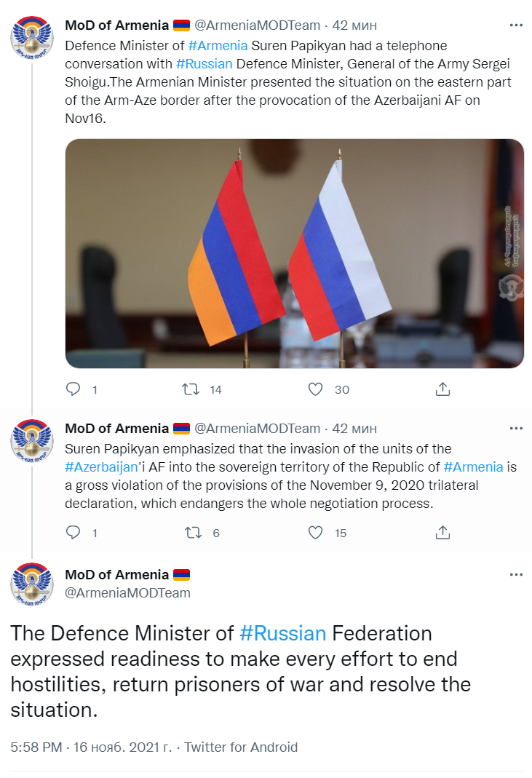
Task: Like the first tweet with the flags photo
Action: point(314,389)
